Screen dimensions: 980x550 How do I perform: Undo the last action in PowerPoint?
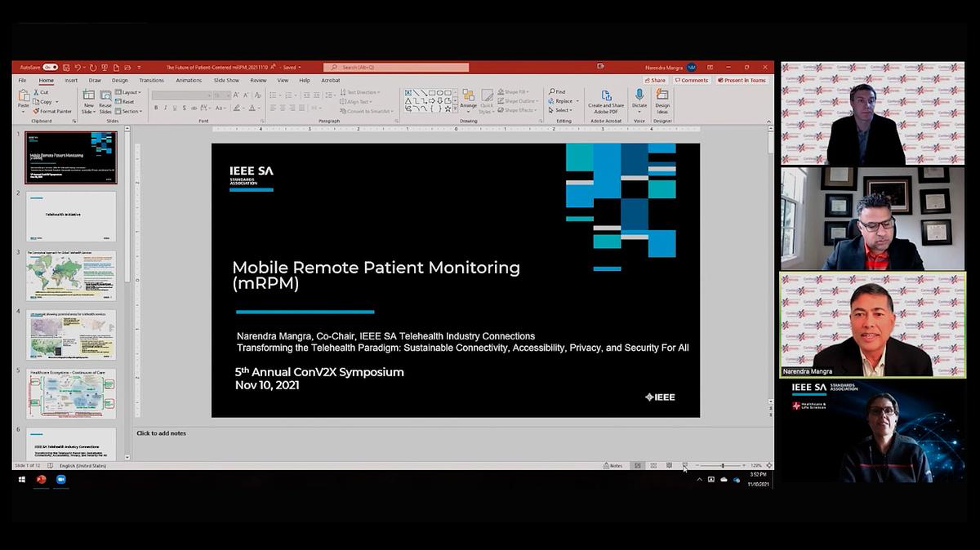pyautogui.click(x=78, y=68)
